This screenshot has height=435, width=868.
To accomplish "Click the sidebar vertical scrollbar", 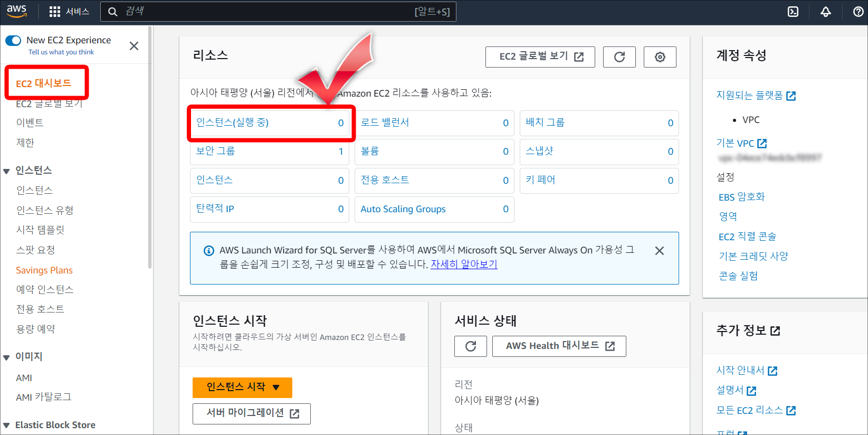I will pyautogui.click(x=150, y=148).
